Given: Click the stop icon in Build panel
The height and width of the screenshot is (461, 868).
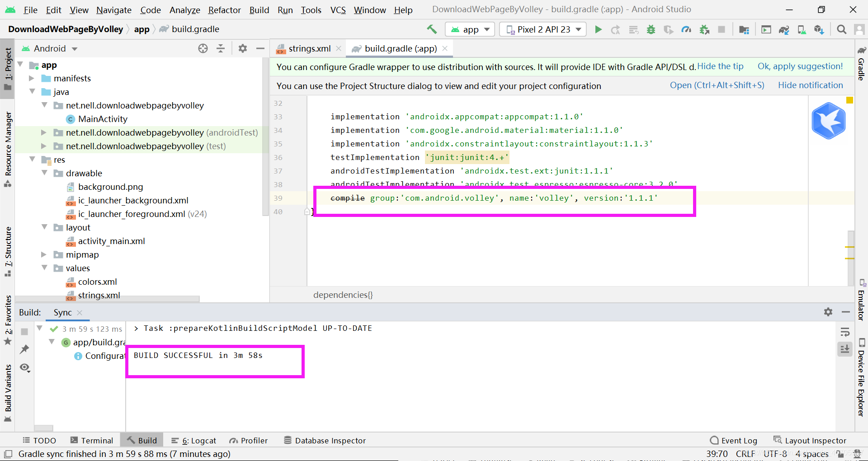Looking at the screenshot, I should [x=24, y=331].
